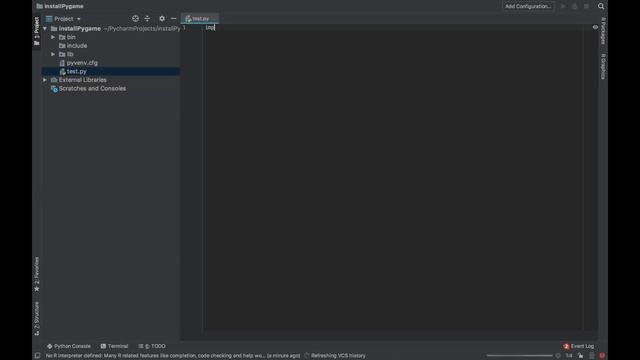The width and height of the screenshot is (640, 360).
Task: Click the bin folder icon
Action: [62, 37]
